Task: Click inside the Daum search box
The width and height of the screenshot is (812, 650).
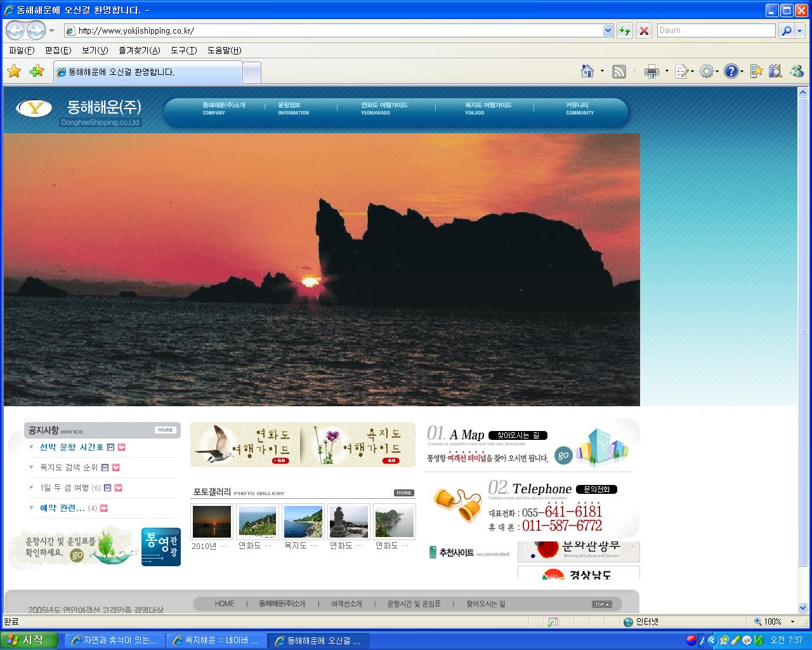Action: [x=715, y=30]
